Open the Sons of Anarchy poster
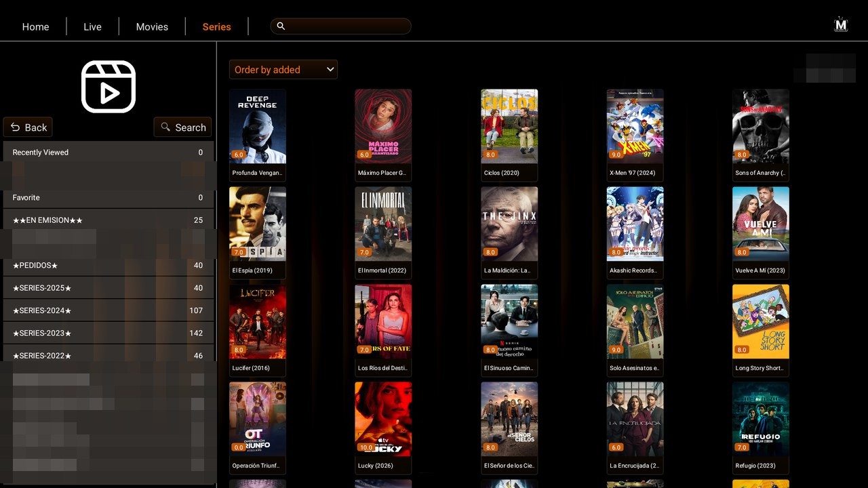Screen dimensions: 868x488 click(x=761, y=126)
